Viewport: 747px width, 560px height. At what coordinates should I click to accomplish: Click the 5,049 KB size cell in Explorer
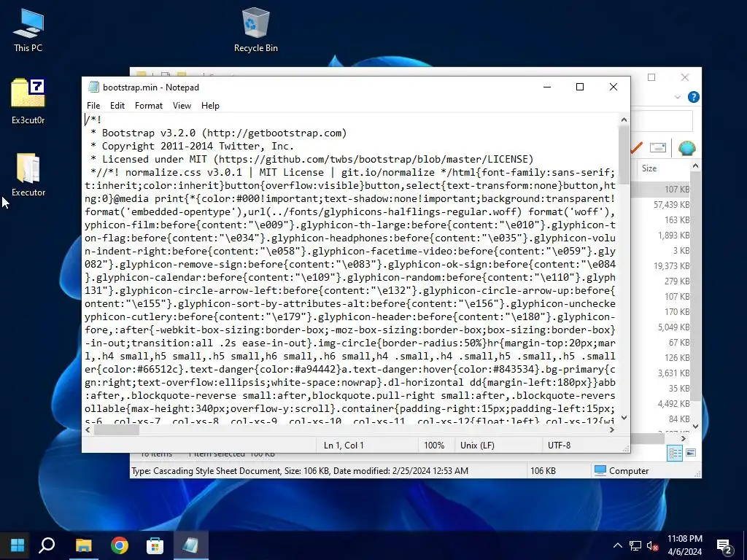coord(673,327)
